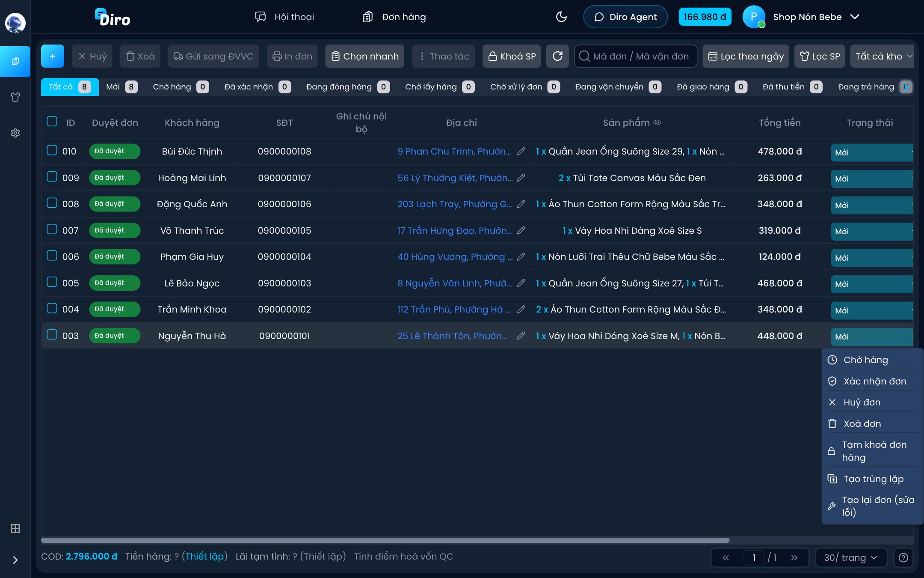The image size is (924, 578).
Task: Check the box for order 010
Action: [52, 150]
